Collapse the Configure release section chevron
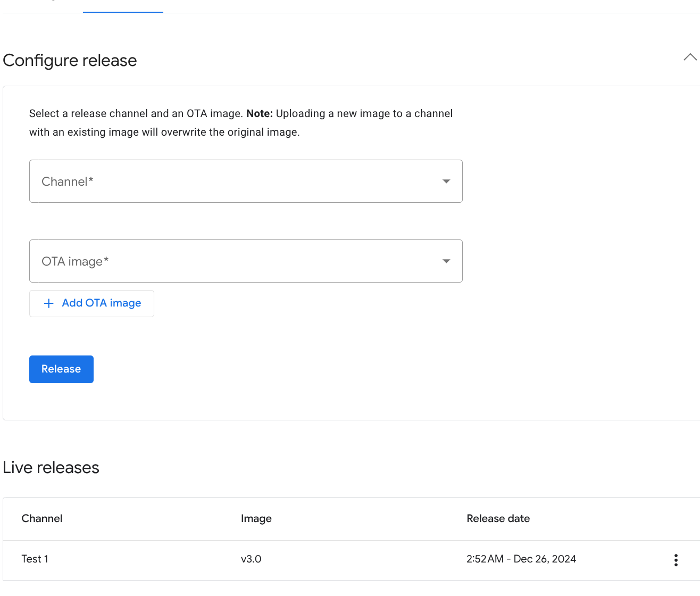 click(x=690, y=57)
